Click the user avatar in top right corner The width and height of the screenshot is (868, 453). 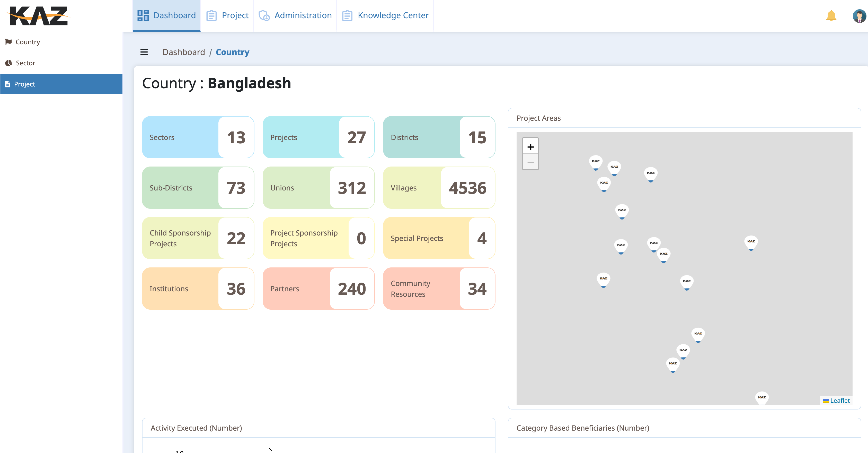[x=859, y=15]
